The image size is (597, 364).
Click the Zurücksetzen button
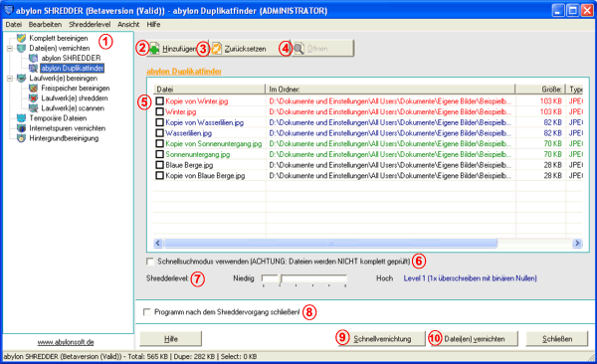click(249, 49)
